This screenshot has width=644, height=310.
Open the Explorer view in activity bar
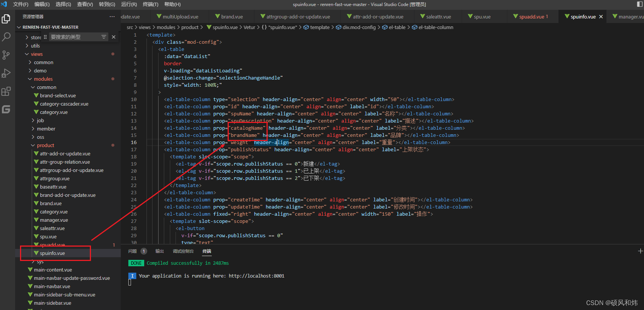point(6,18)
